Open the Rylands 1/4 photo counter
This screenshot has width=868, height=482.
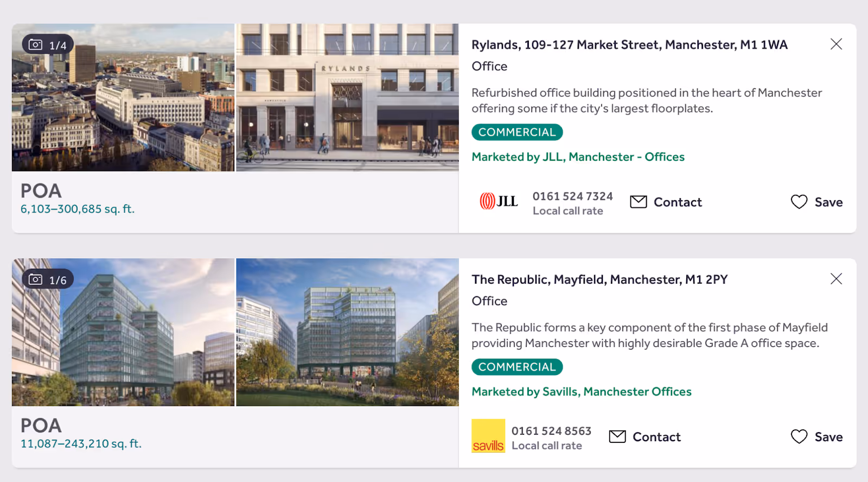[48, 45]
